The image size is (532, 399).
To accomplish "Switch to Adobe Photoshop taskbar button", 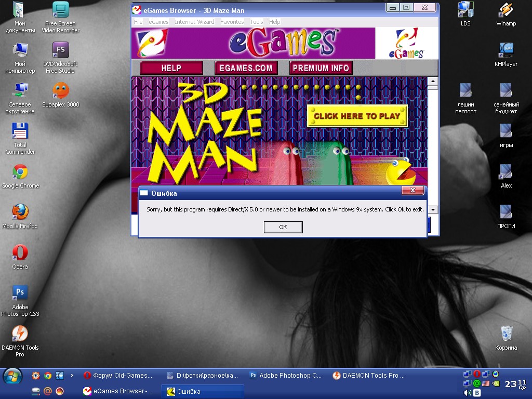I will (x=286, y=375).
